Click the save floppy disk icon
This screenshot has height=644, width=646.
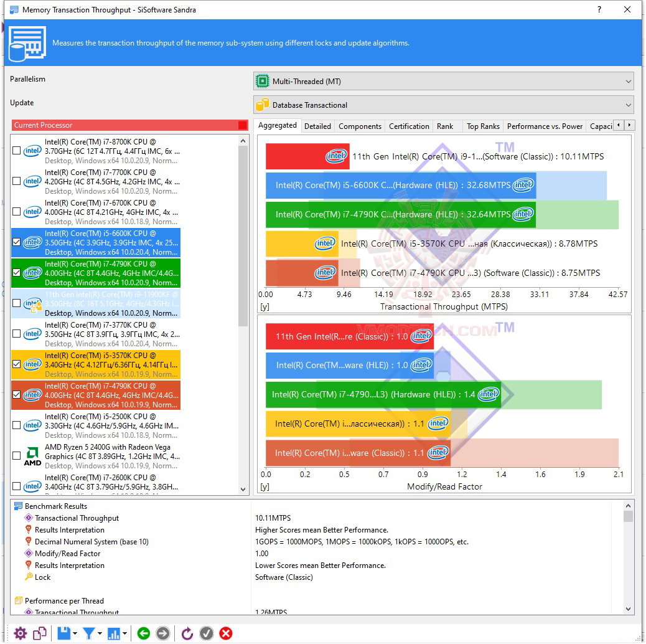click(x=63, y=633)
